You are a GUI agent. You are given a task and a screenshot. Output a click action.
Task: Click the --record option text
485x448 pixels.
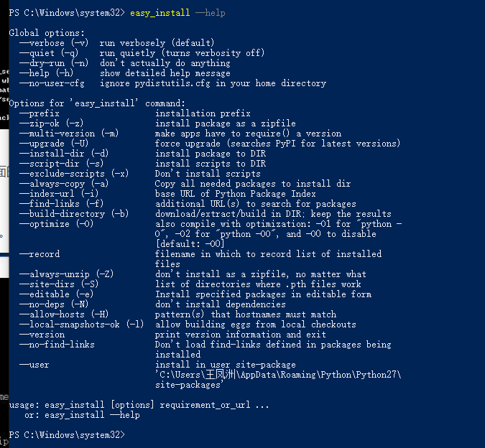coord(39,254)
